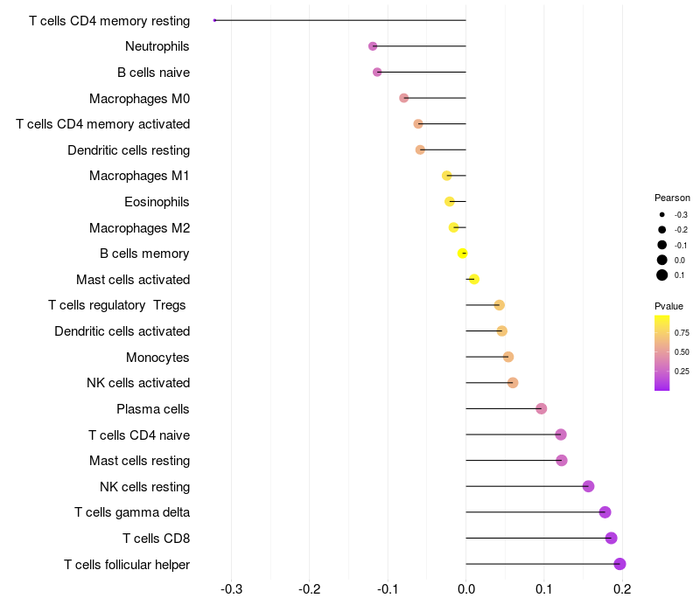Screen dimensions: 700x612
Task: Click the Pearson legend -0.3 size dot
Action: (662, 215)
